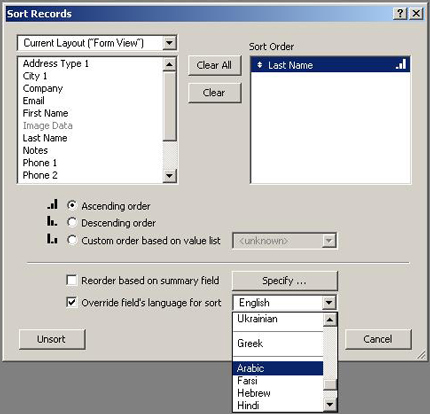The height and width of the screenshot is (414, 430).
Task: Select Greek in the language list
Action: (250, 343)
